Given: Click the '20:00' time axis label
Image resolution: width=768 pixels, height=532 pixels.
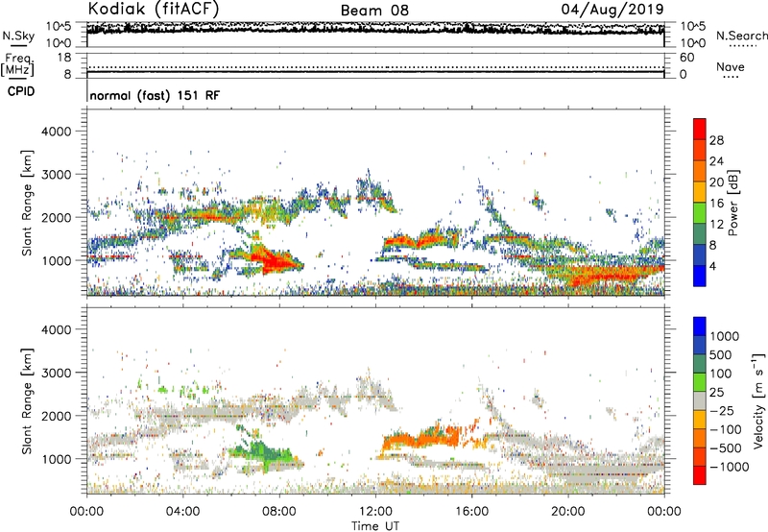Looking at the screenshot, I should [x=568, y=512].
